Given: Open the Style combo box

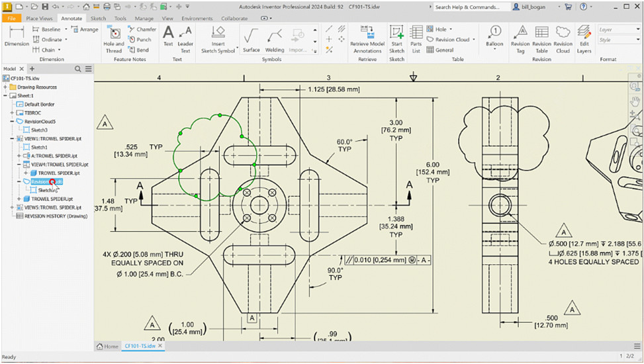Looking at the screenshot, I should click(x=620, y=40).
